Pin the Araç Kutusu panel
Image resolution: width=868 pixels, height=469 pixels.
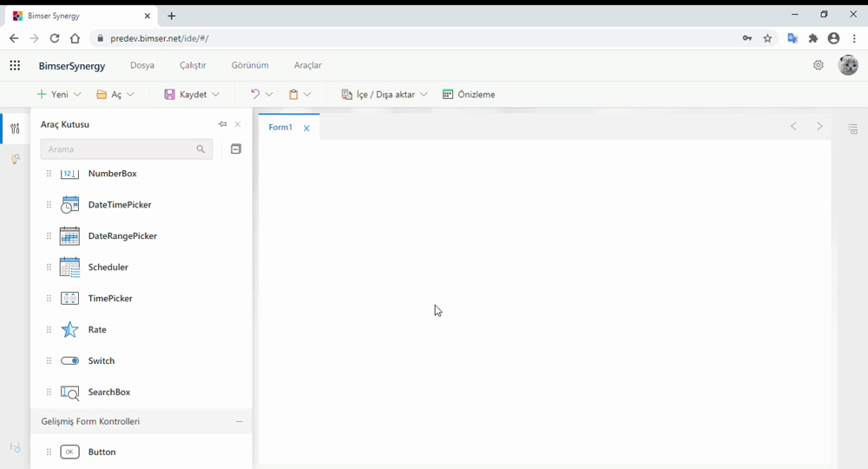(222, 125)
